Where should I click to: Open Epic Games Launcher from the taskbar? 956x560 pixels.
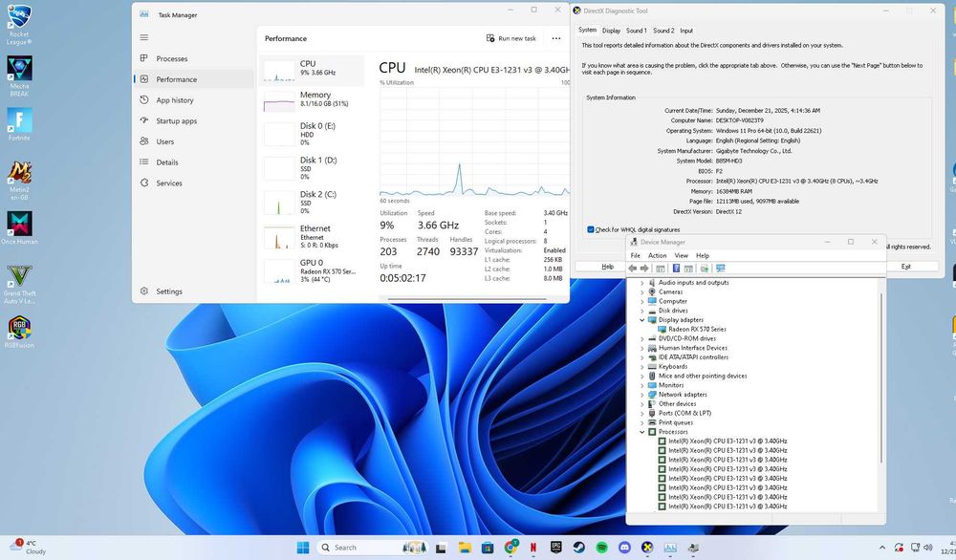click(555, 548)
